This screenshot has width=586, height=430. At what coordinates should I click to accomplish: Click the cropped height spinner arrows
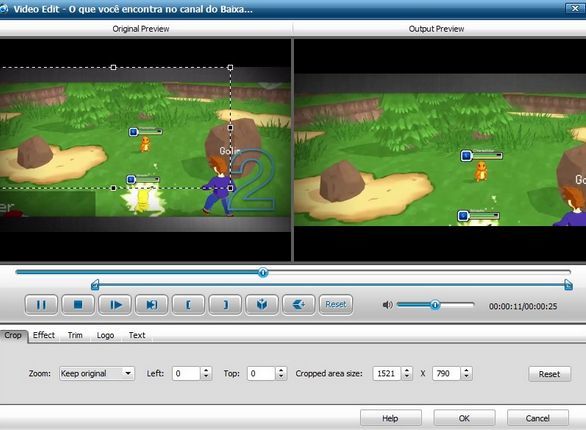[466, 373]
